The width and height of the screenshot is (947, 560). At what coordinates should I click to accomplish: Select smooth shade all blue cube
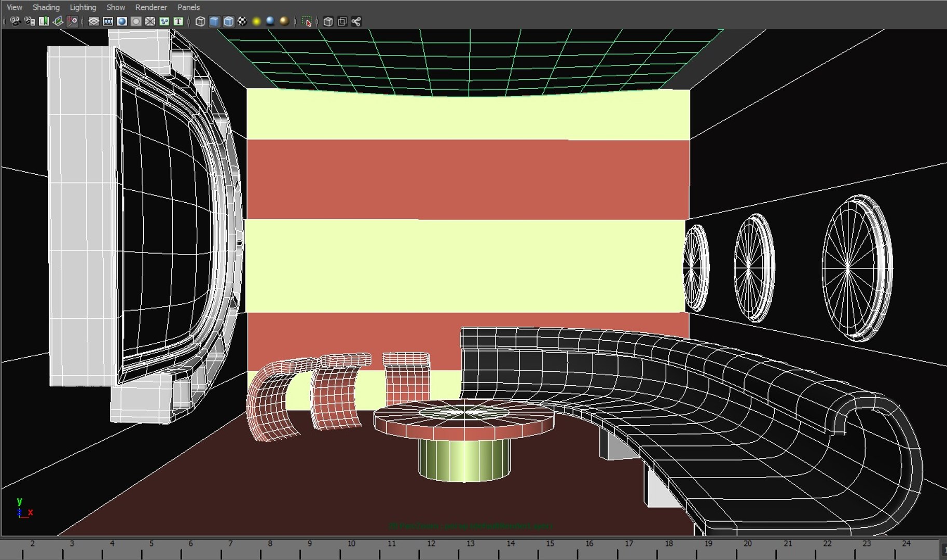[x=214, y=21]
